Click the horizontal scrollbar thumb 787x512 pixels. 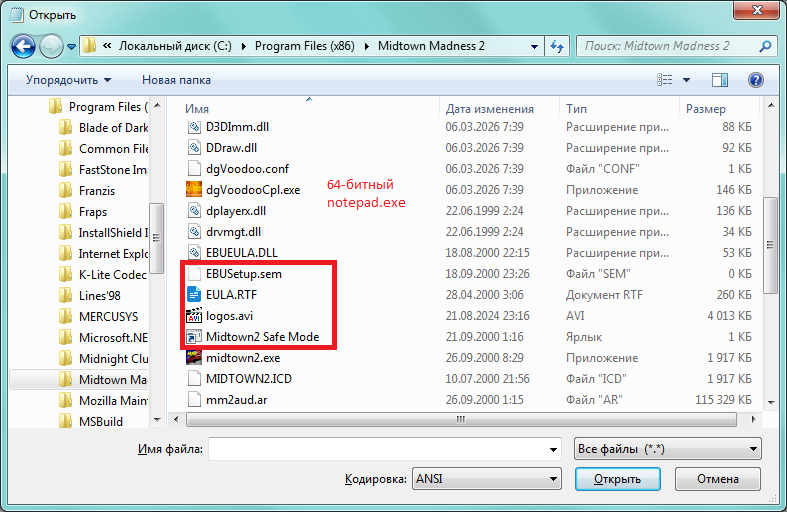click(461, 419)
